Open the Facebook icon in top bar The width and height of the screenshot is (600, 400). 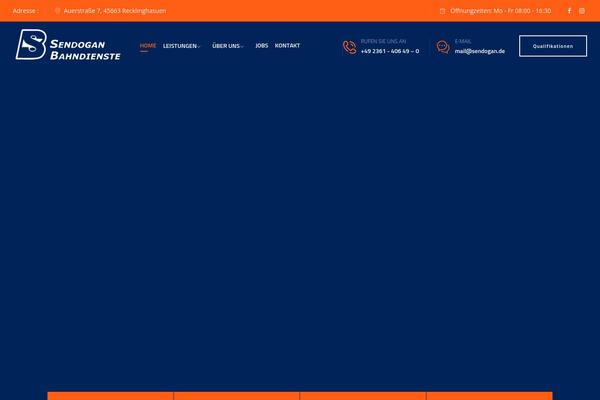[569, 11]
